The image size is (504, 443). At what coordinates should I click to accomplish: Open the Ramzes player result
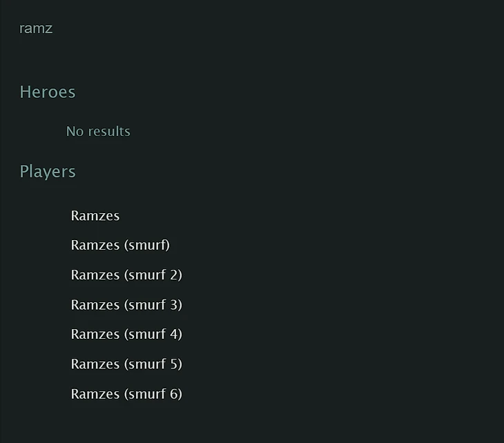click(95, 215)
